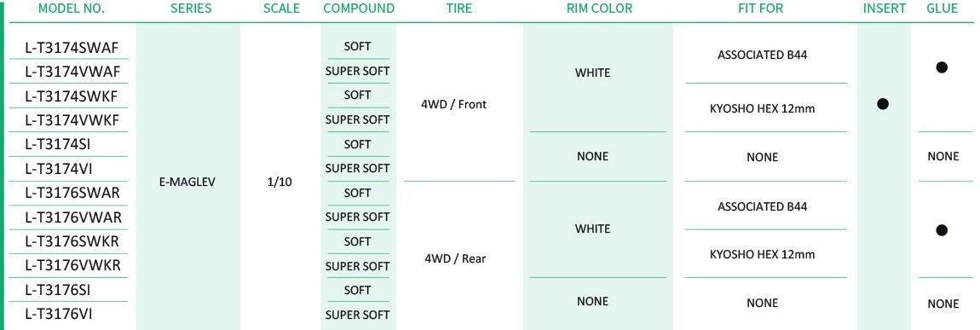Click model L-T3174SI
The width and height of the screenshot is (980, 330).
(x=58, y=144)
